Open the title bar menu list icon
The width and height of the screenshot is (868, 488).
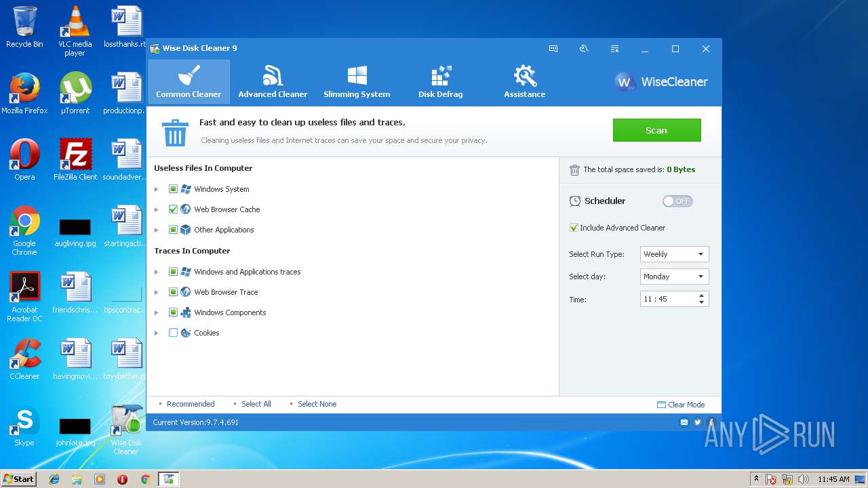(x=614, y=49)
